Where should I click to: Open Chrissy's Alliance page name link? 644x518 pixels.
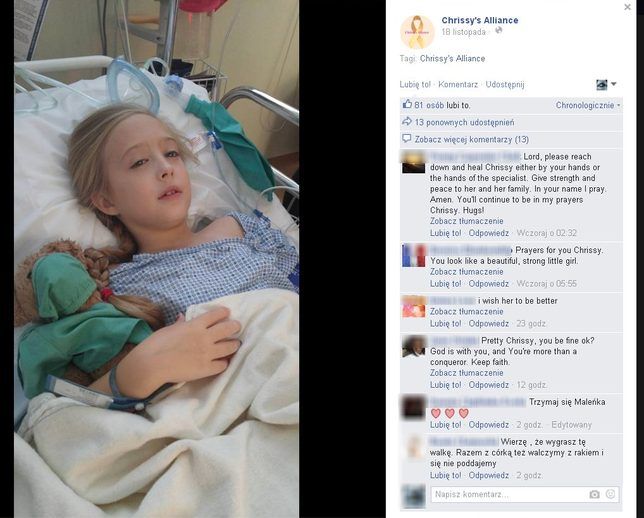(x=480, y=20)
